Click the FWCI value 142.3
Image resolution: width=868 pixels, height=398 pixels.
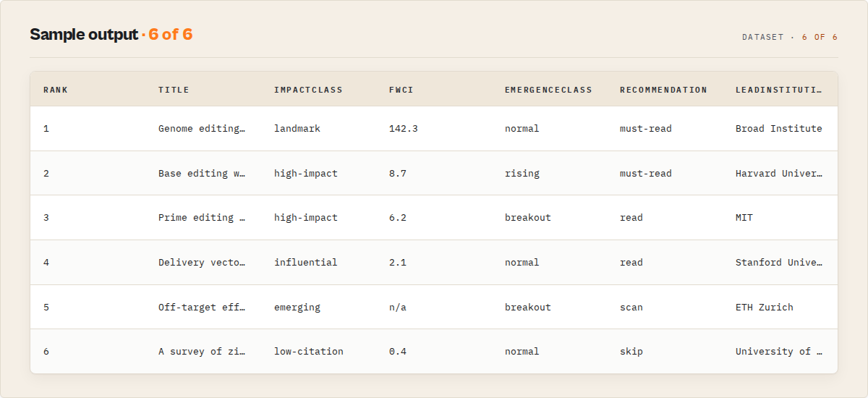[x=404, y=129]
